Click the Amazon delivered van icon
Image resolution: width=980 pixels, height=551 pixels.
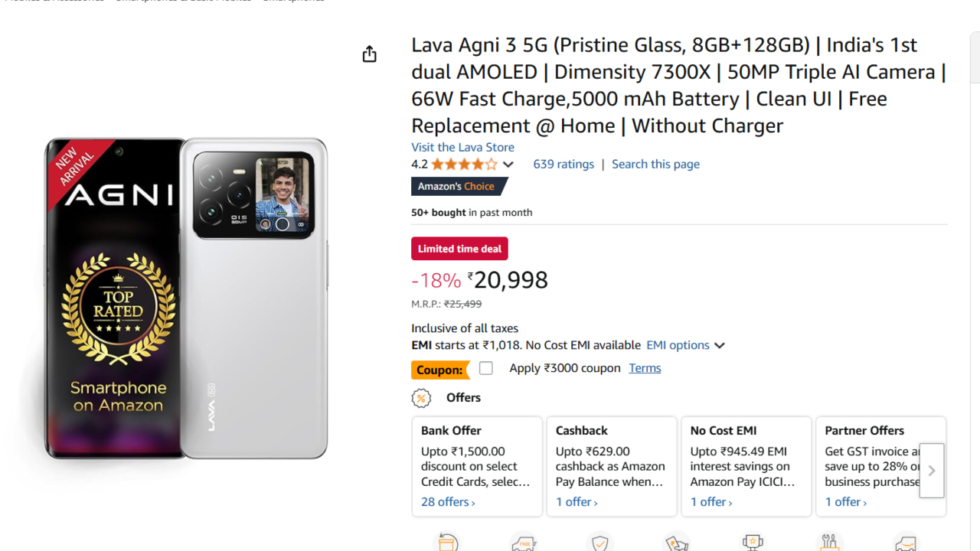(x=906, y=543)
